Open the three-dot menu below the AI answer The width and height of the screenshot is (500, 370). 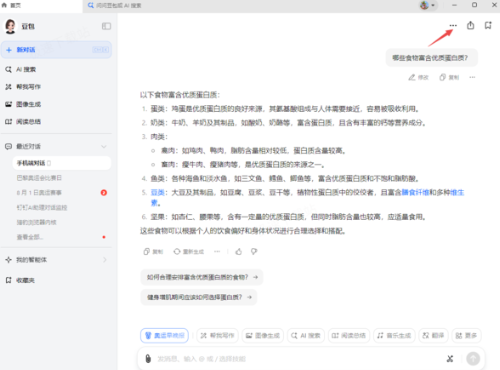click(217, 252)
